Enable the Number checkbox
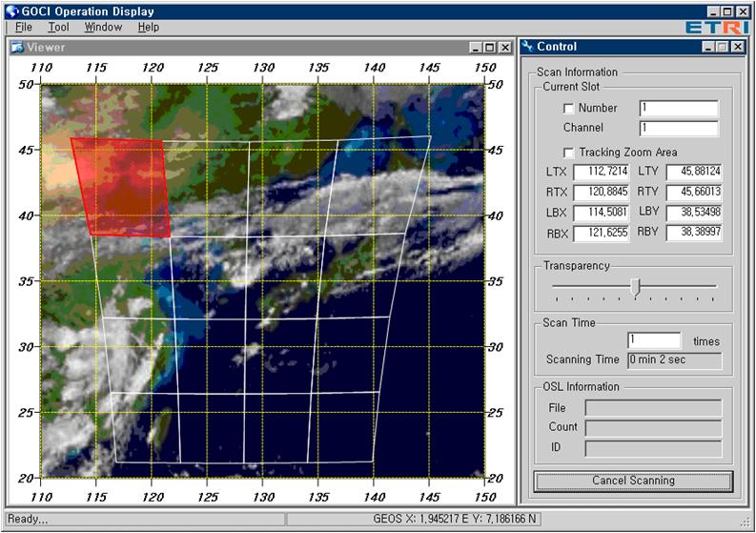 coord(569,109)
